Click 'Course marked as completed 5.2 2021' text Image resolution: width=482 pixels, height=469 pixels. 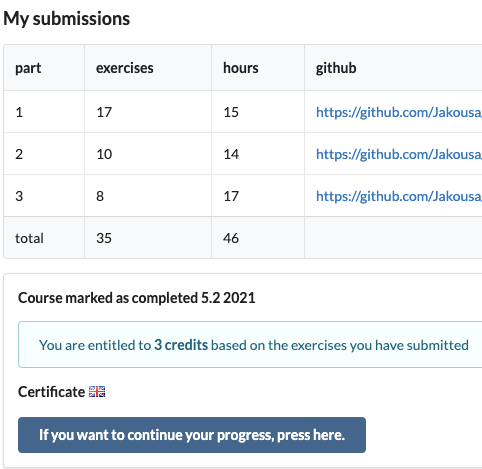pyautogui.click(x=137, y=298)
